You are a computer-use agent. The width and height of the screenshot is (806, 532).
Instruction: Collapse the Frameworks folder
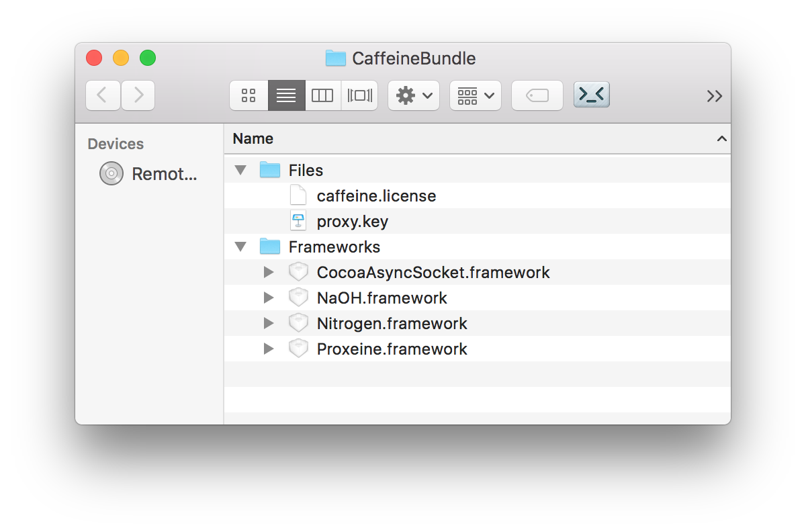240,247
